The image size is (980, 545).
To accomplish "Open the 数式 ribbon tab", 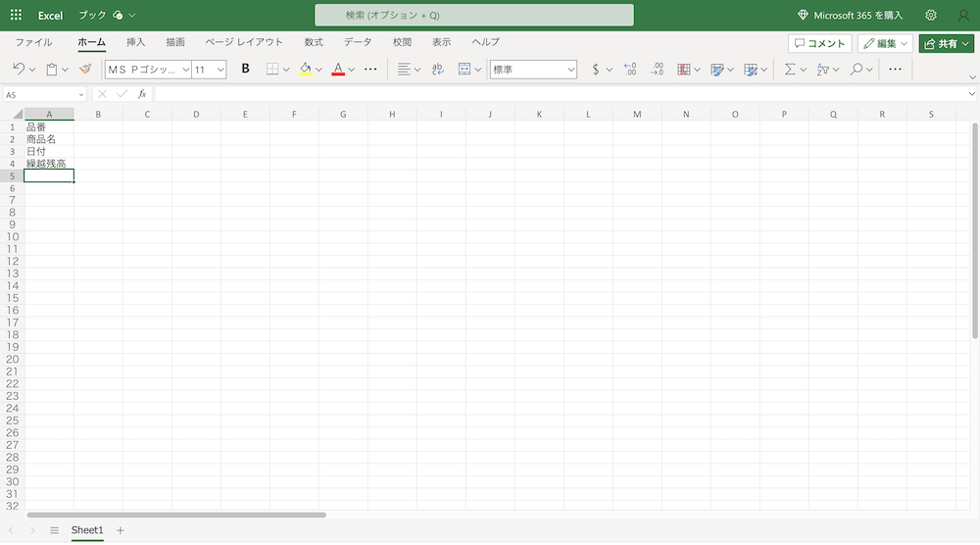I will point(314,43).
